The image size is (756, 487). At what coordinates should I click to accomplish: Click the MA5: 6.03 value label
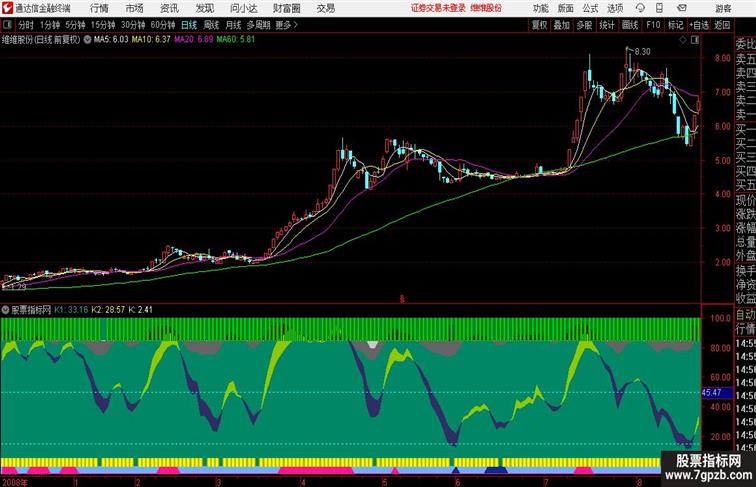111,40
